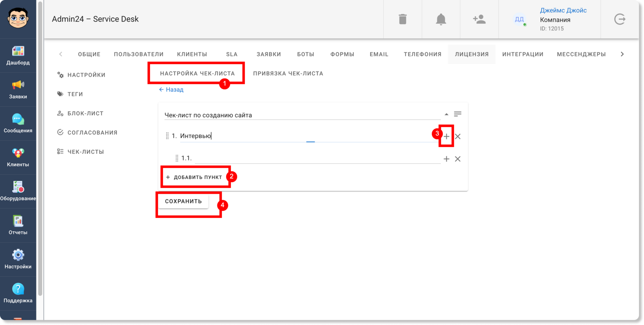The image size is (644, 325).
Task: Open notifications bell icon
Action: click(441, 19)
